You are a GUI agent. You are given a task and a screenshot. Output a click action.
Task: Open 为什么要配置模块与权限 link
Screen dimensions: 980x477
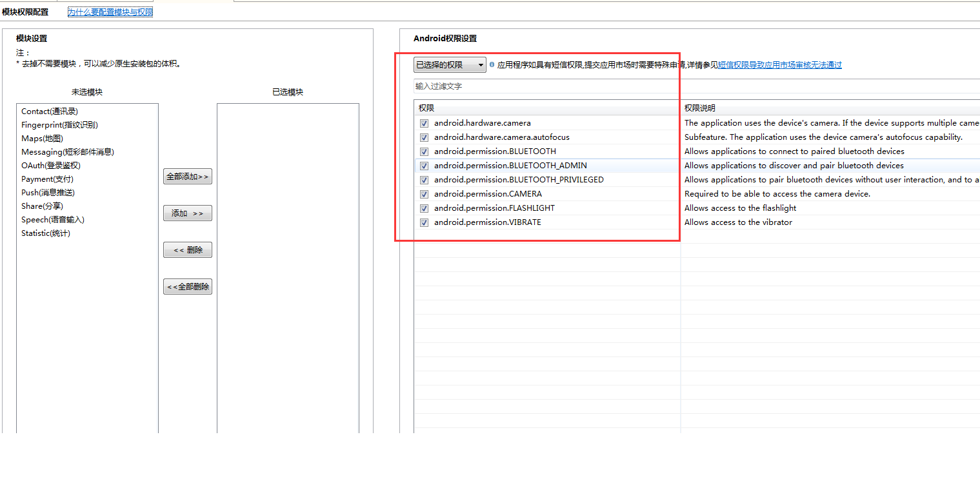coord(110,12)
